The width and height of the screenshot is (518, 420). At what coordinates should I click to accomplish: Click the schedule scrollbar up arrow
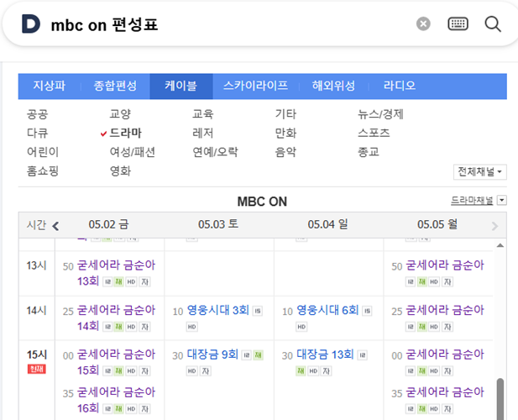[500, 245]
